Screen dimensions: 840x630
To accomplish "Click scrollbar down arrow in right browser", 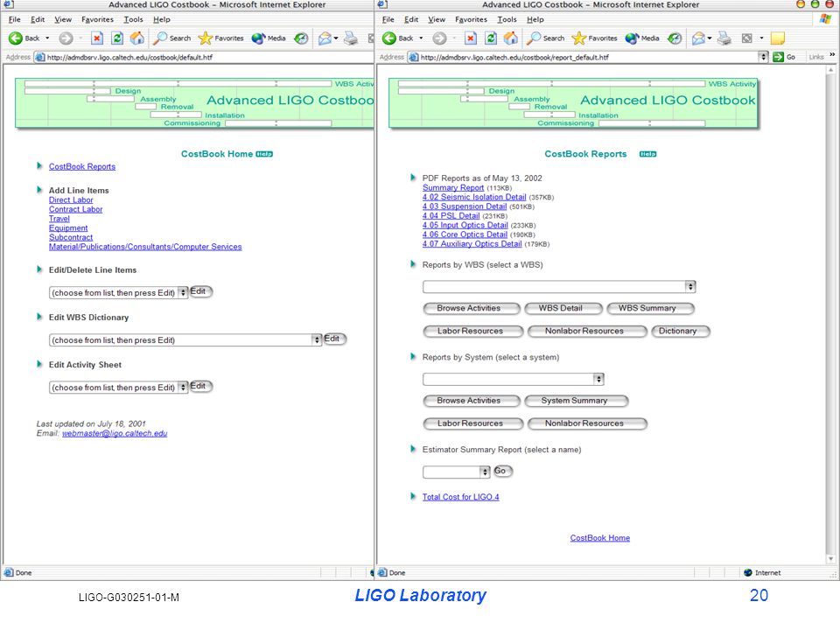I will click(831, 559).
